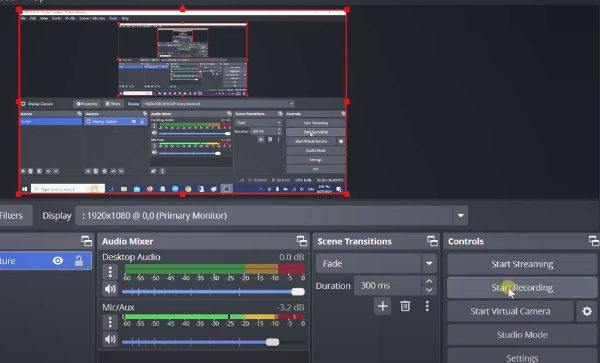Screen dimensions: 600x363
Task: Click the 'Duration' label
Action: [x=333, y=286]
